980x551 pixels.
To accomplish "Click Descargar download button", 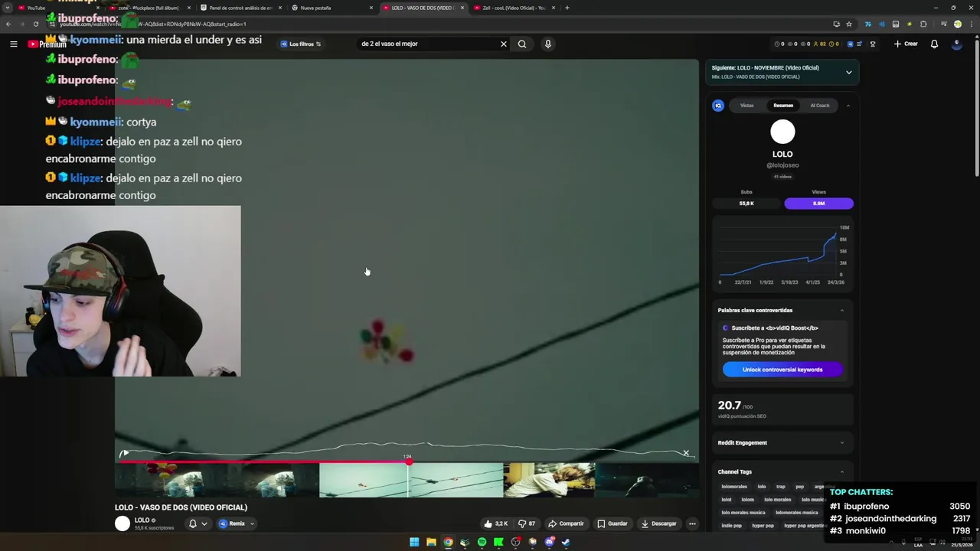I will [658, 523].
